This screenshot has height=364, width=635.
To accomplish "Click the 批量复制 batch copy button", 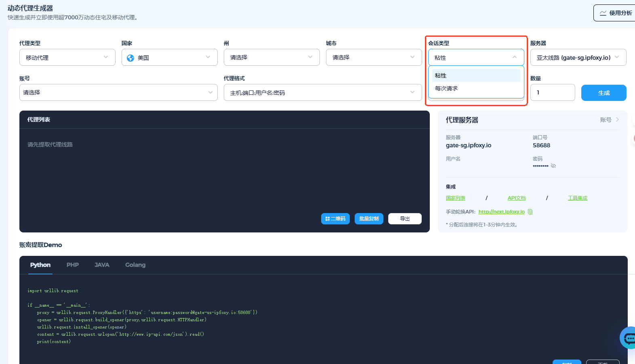I will click(369, 219).
